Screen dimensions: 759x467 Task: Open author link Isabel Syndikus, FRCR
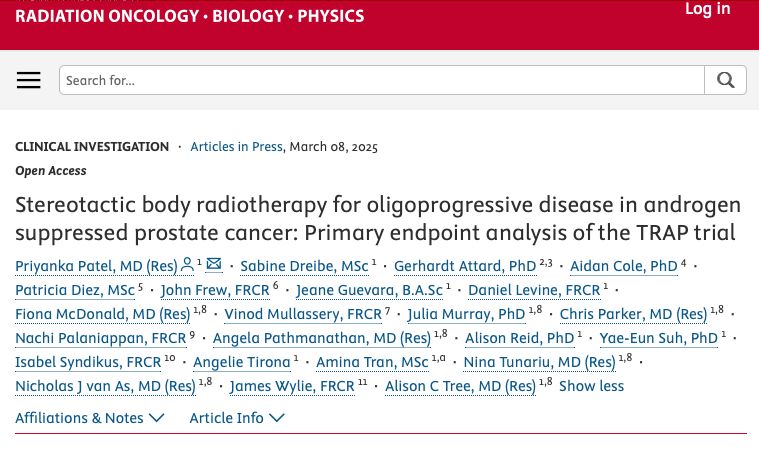[x=88, y=362]
